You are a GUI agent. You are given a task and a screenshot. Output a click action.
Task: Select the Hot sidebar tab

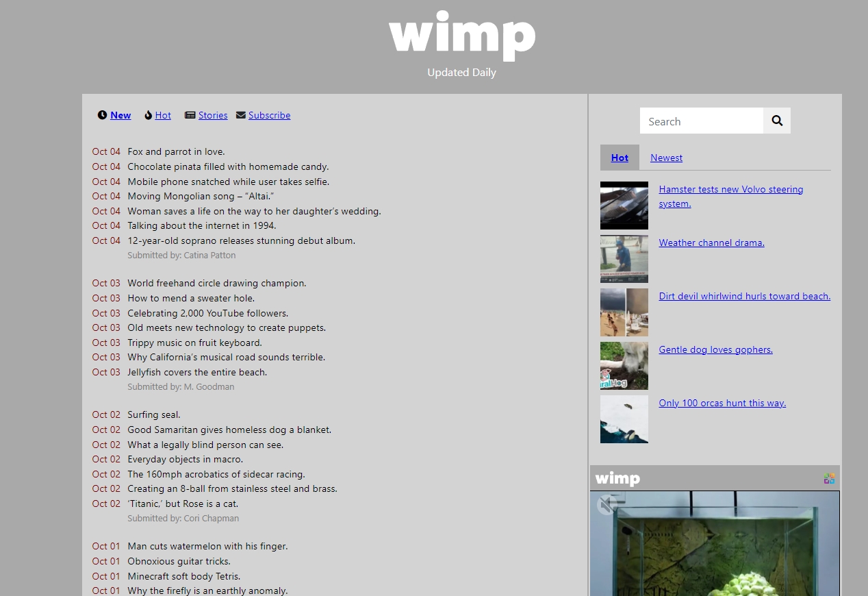[620, 158]
